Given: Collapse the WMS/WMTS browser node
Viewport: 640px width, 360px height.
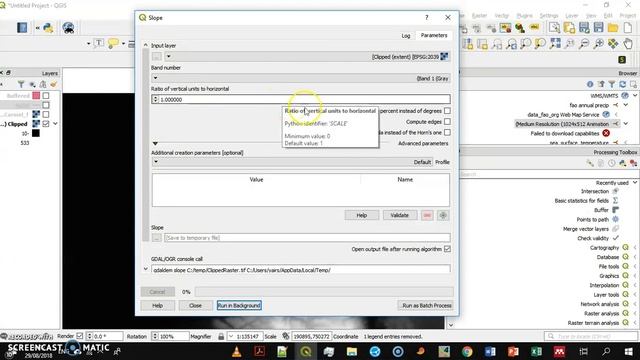Looking at the screenshot, I should [x=635, y=96].
